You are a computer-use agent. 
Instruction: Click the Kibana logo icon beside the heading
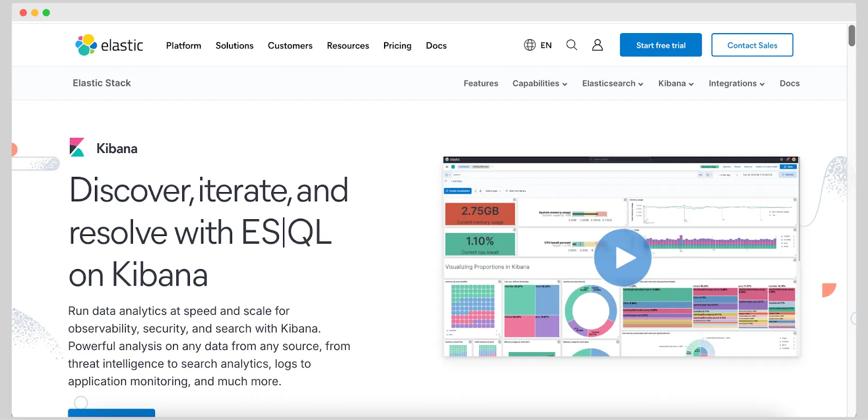pyautogui.click(x=77, y=147)
